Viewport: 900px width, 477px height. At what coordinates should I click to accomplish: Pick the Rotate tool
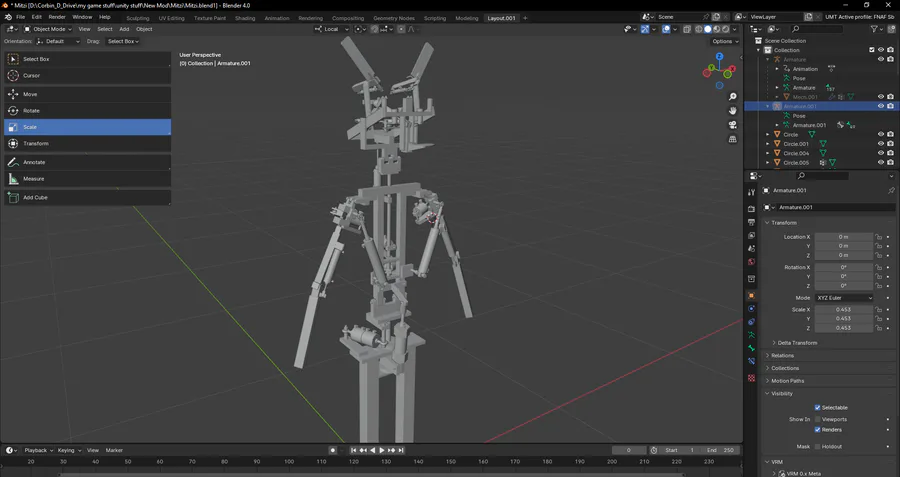87,111
